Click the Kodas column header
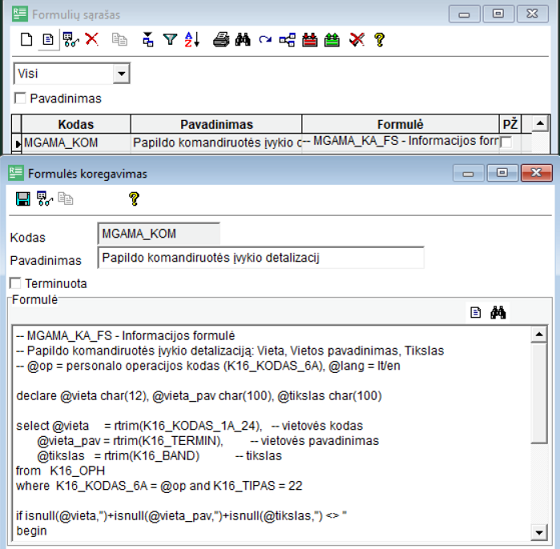This screenshot has width=560, height=549. 76,124
